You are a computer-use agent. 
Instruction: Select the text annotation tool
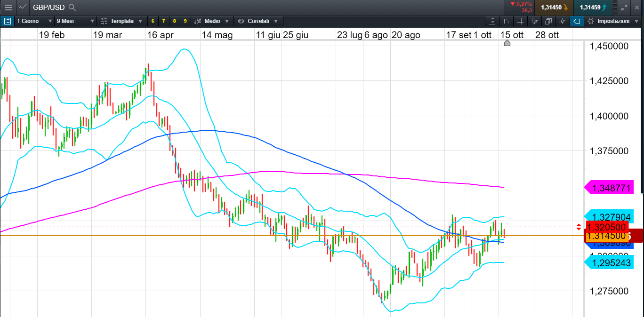[x=506, y=21]
